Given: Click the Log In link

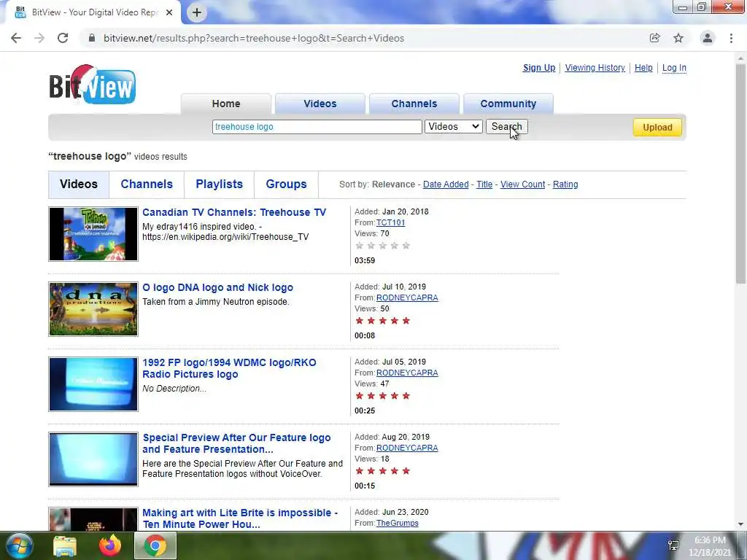Looking at the screenshot, I should coord(674,68).
